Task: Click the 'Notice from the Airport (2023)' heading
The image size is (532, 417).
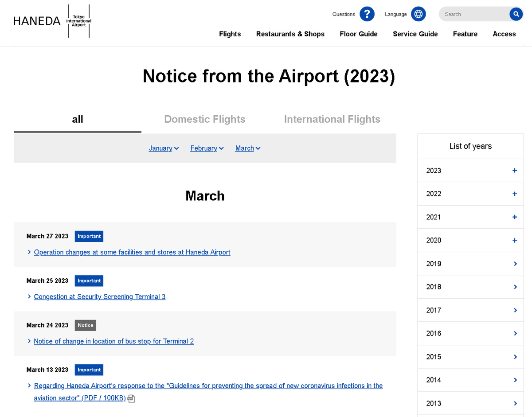Action: coord(269,76)
